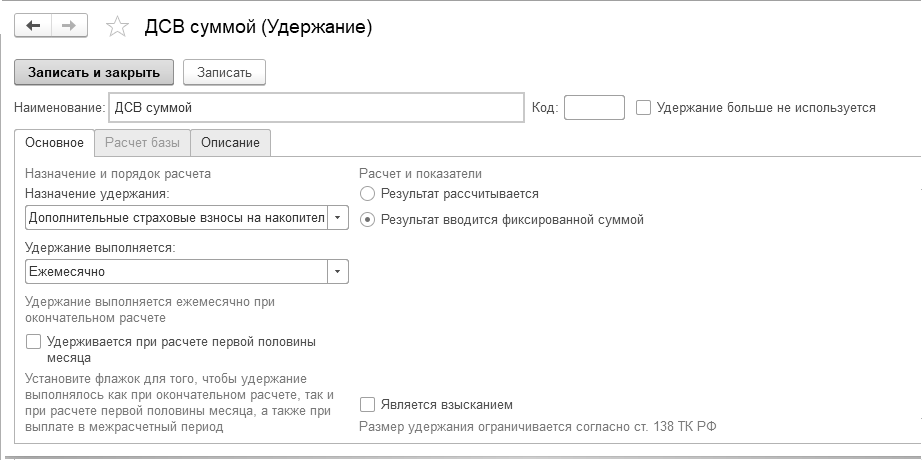The width and height of the screenshot is (922, 460).
Task: Check the 'Является взысканием' checkbox
Action: (x=367, y=405)
